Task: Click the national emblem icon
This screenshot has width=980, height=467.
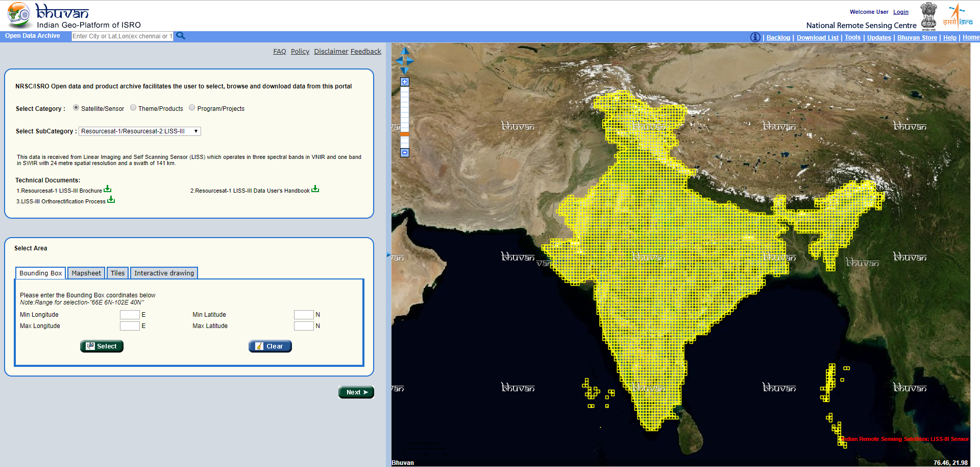Action: (x=928, y=15)
